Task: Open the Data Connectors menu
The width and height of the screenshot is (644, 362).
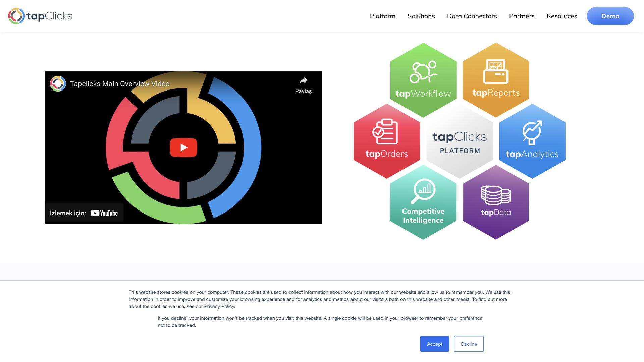Action: pyautogui.click(x=472, y=16)
